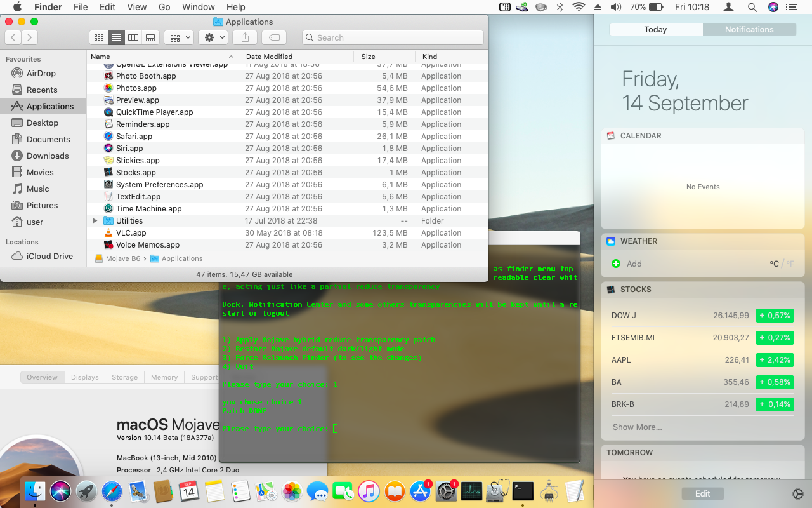Open the Displays tab in About This Mac
Image resolution: width=812 pixels, height=508 pixels.
[x=84, y=377]
